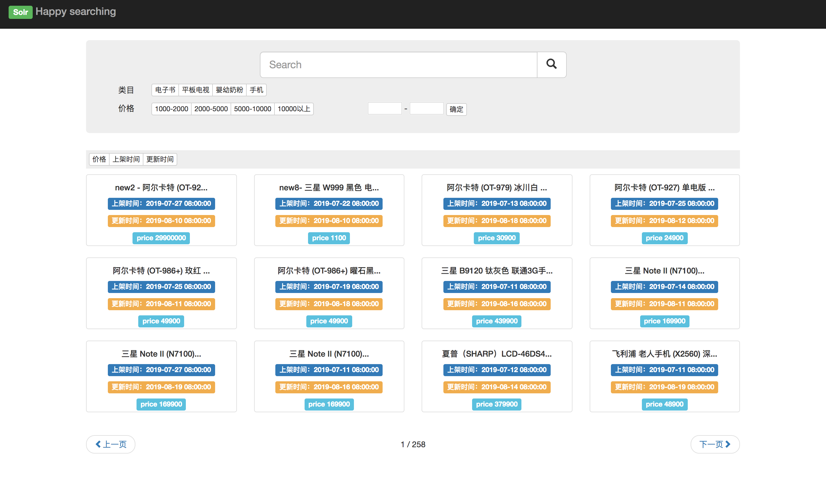Select the 婴幼奶粉 category filter
Image resolution: width=826 pixels, height=504 pixels.
click(229, 90)
